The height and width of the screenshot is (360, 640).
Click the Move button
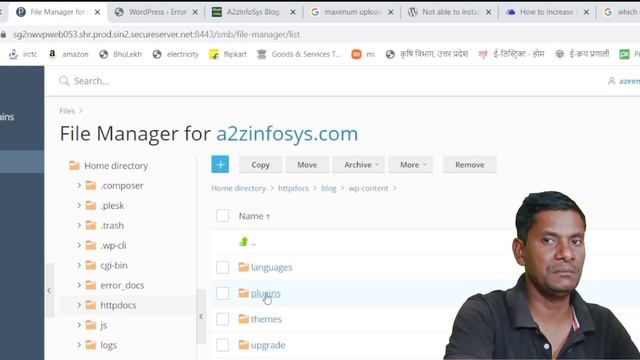pos(307,164)
